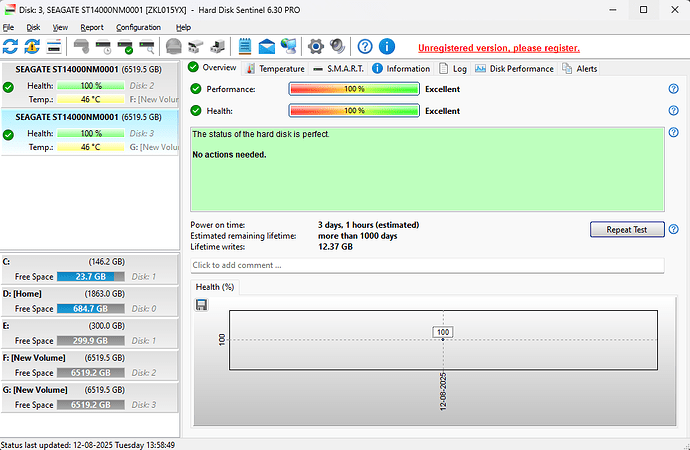The width and height of the screenshot is (690, 450).
Task: Click the Lifetime writes value 12.37 GB
Action: tap(335, 247)
